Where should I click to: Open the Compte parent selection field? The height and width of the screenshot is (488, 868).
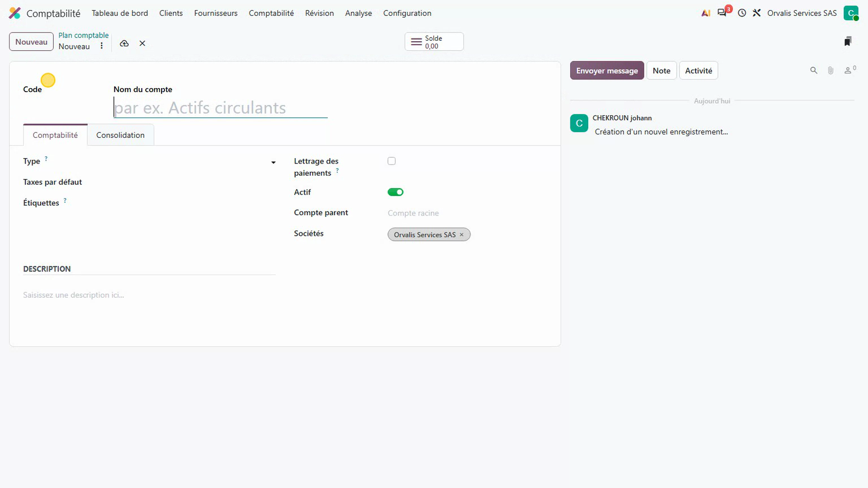click(467, 213)
